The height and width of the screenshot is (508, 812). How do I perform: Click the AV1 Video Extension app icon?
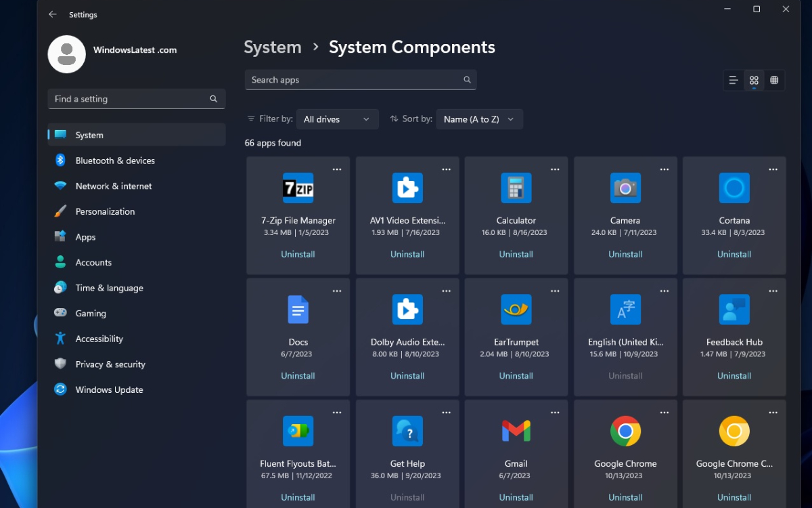pyautogui.click(x=407, y=188)
